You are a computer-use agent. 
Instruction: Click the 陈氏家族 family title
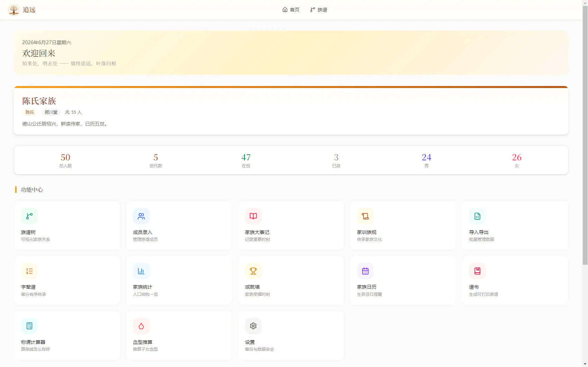(x=39, y=101)
